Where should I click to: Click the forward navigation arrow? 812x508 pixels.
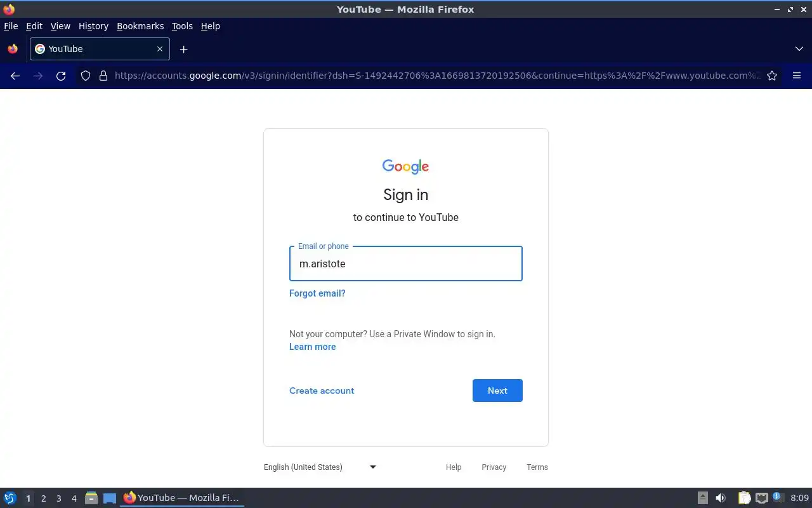[38, 76]
